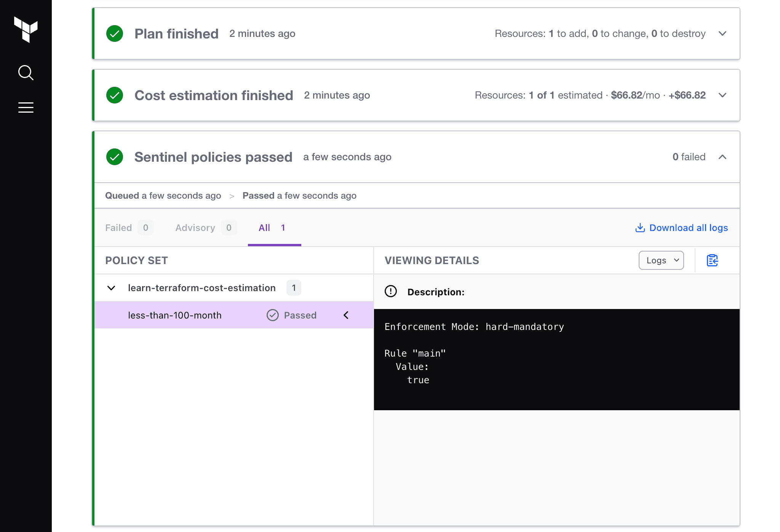Click cost estimation finished checkmark icon
The image size is (780, 532).
[x=114, y=95]
